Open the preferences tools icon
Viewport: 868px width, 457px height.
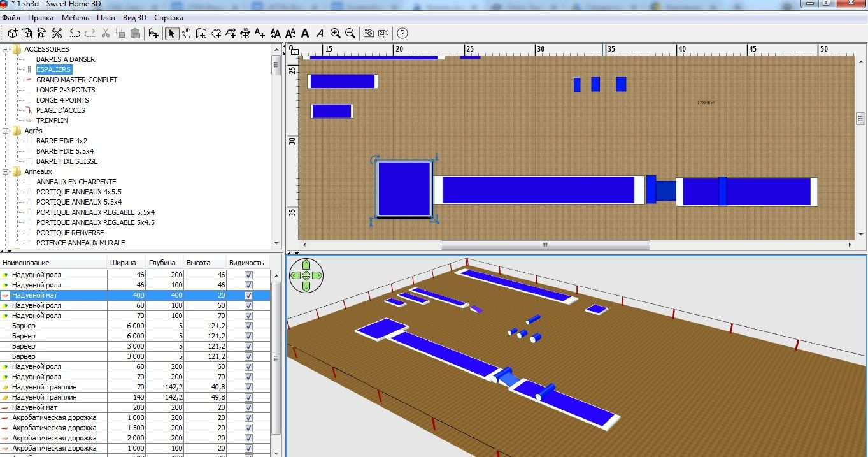(x=57, y=33)
